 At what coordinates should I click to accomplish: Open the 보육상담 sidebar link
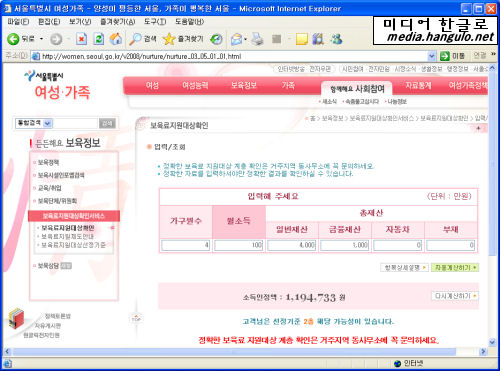click(x=48, y=266)
